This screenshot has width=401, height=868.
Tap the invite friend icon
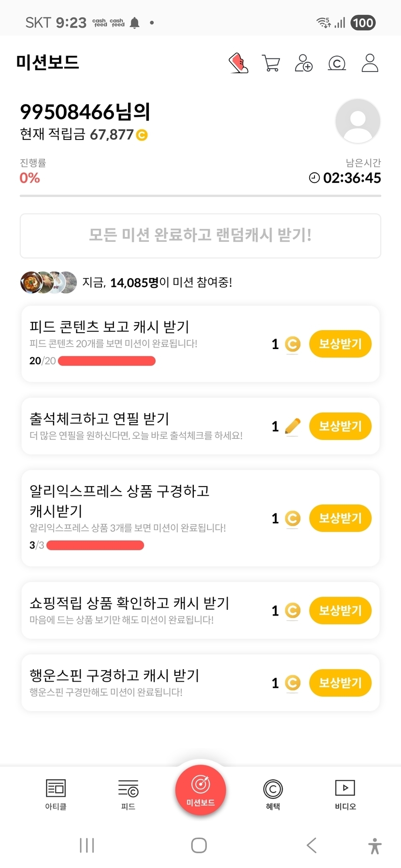coord(303,63)
